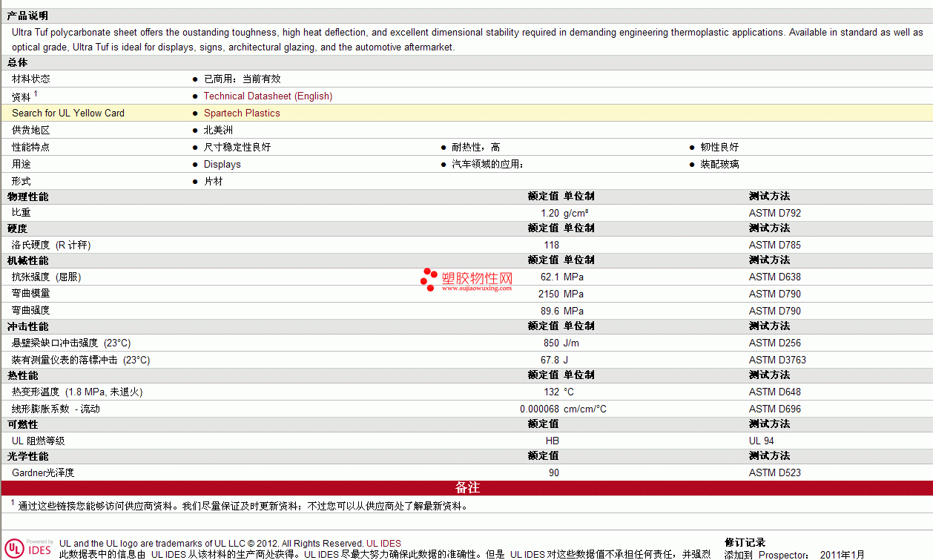Click the 悬壁梁缺口冲击强度 (23°C) row label
This screenshot has height=560, width=933.
(x=71, y=343)
